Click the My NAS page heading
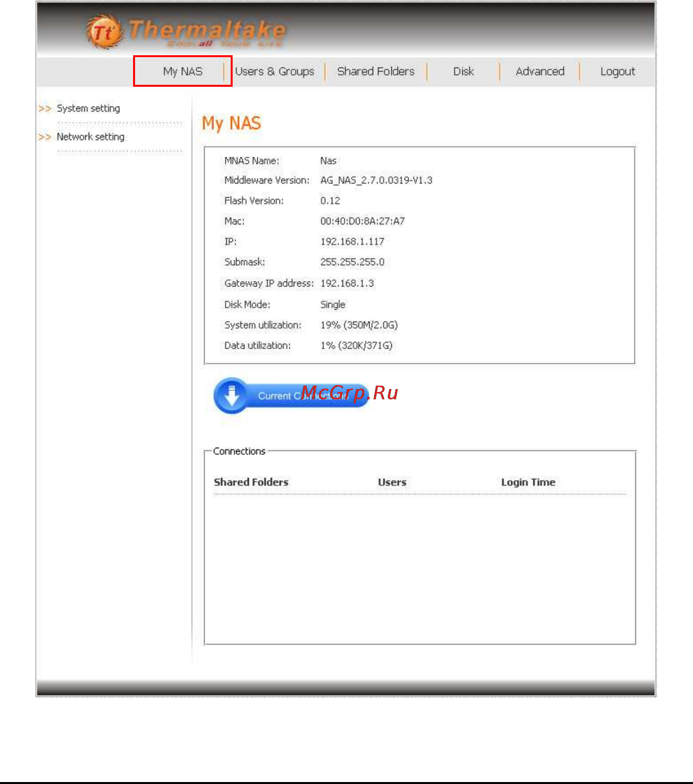The image size is (693, 784). [x=231, y=123]
